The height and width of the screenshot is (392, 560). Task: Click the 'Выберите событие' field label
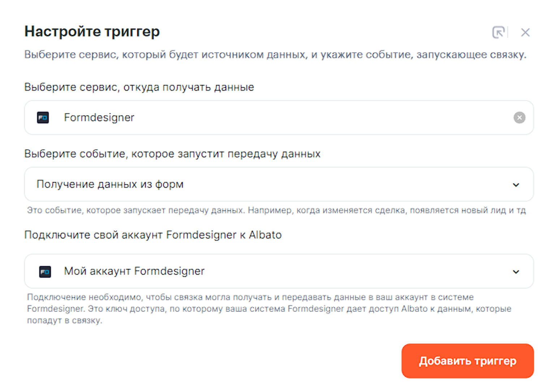(x=172, y=154)
